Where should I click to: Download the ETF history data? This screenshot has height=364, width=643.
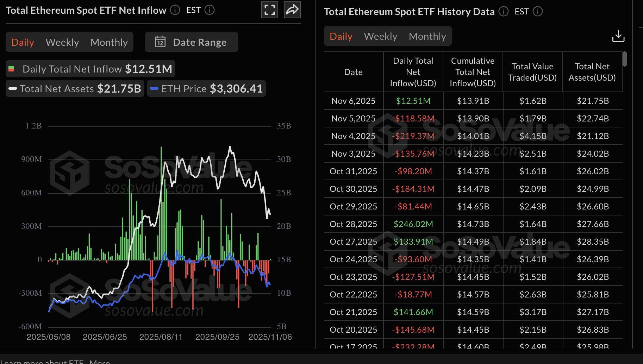pyautogui.click(x=618, y=36)
